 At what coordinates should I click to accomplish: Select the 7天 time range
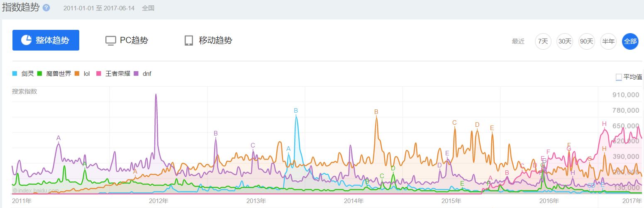[x=543, y=41]
